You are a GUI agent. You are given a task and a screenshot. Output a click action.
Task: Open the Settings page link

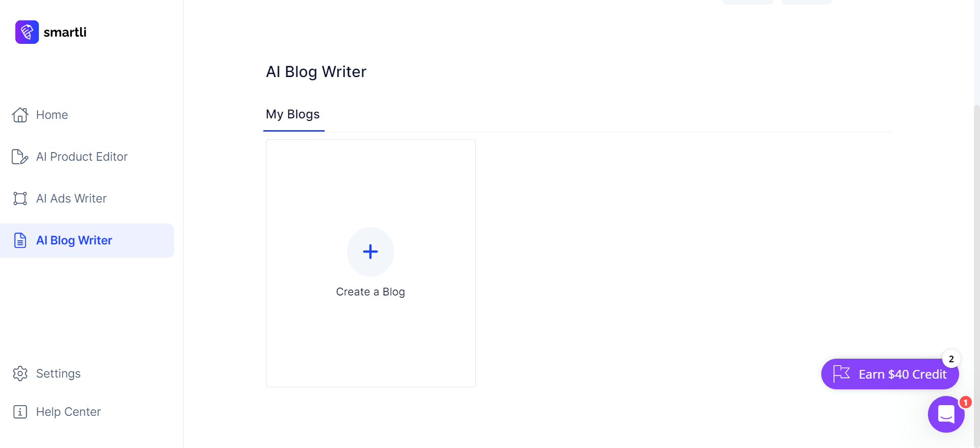point(58,374)
